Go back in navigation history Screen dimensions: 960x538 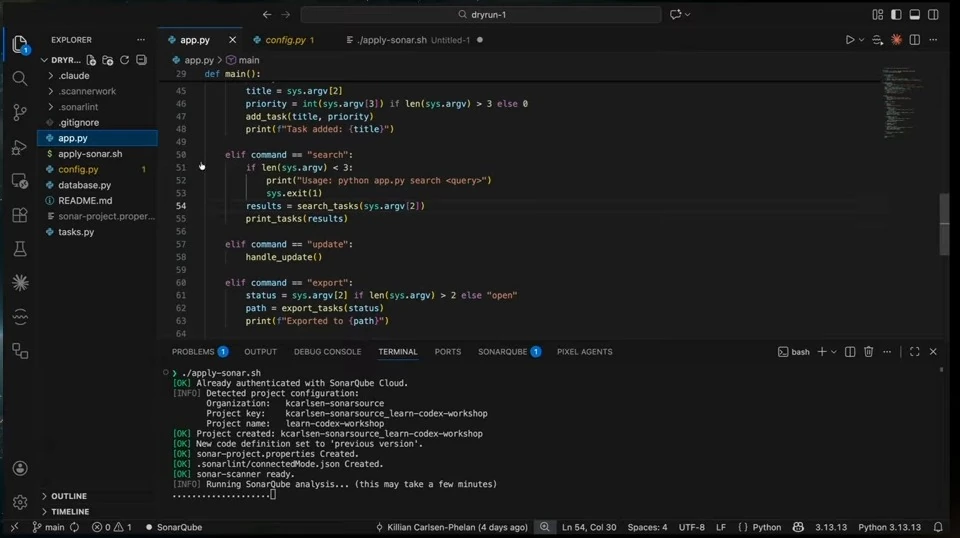coord(267,14)
